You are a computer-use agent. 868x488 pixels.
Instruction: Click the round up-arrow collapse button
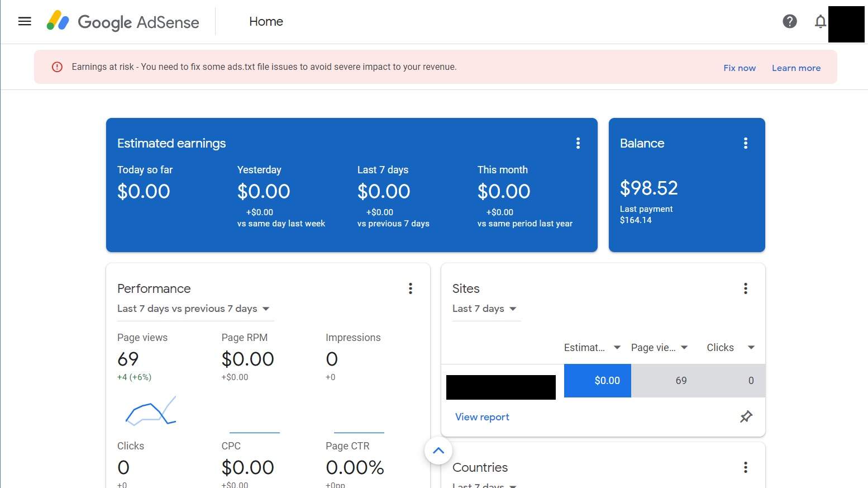[x=438, y=451]
